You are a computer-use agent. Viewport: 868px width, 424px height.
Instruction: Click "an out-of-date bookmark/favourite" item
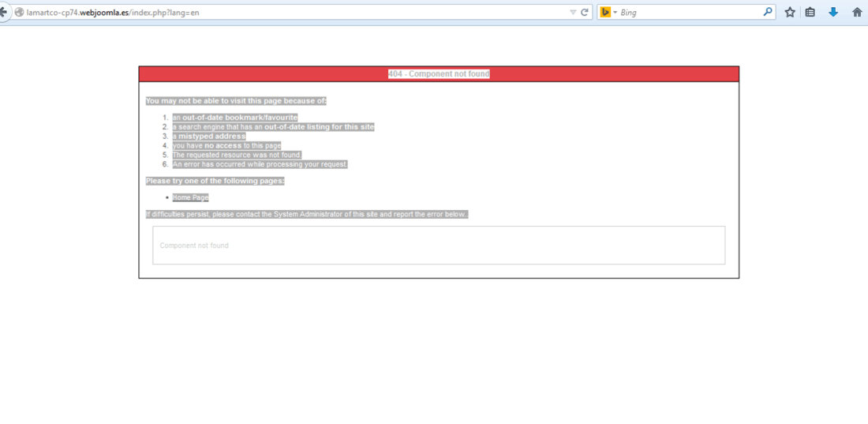point(234,118)
